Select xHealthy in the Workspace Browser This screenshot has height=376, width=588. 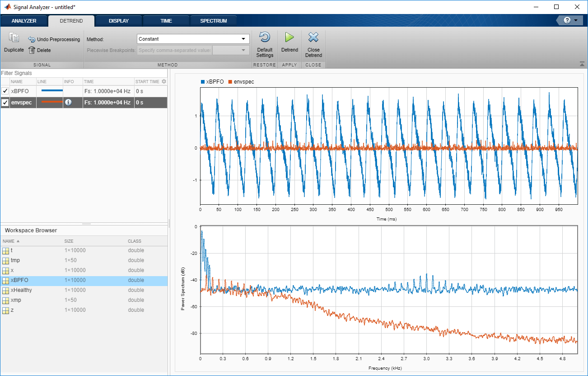pos(21,290)
